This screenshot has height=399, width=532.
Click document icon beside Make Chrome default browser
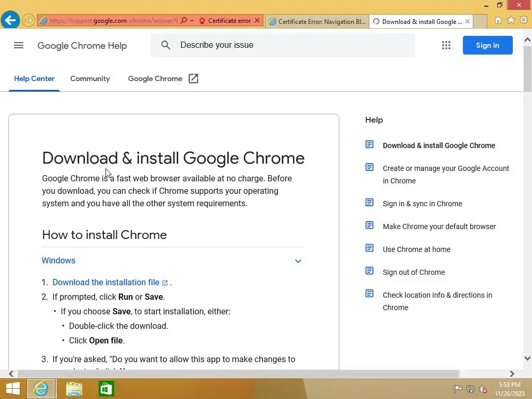[369, 225]
